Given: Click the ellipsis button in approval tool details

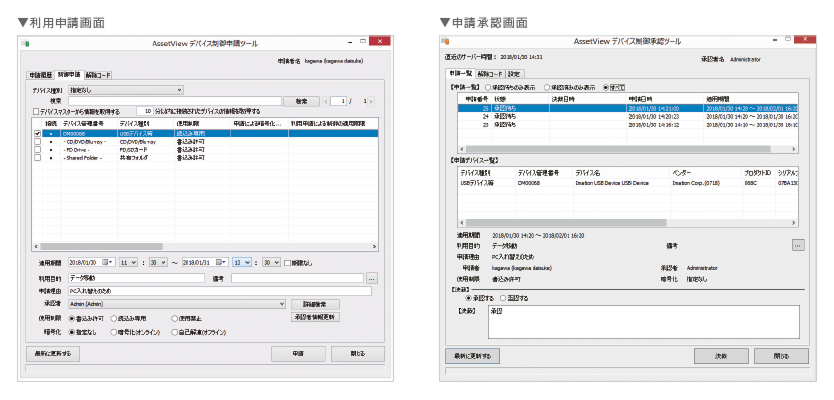Looking at the screenshot, I should point(798,245).
